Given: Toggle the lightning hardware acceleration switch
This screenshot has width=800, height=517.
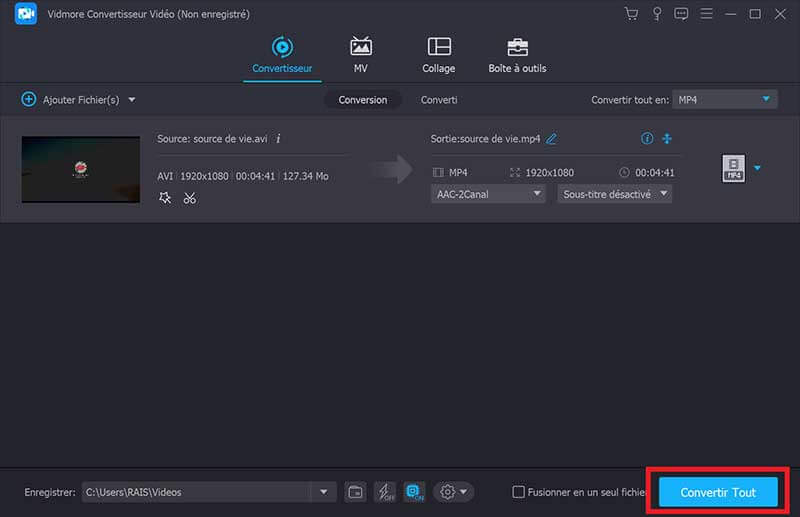Looking at the screenshot, I should 384,492.
